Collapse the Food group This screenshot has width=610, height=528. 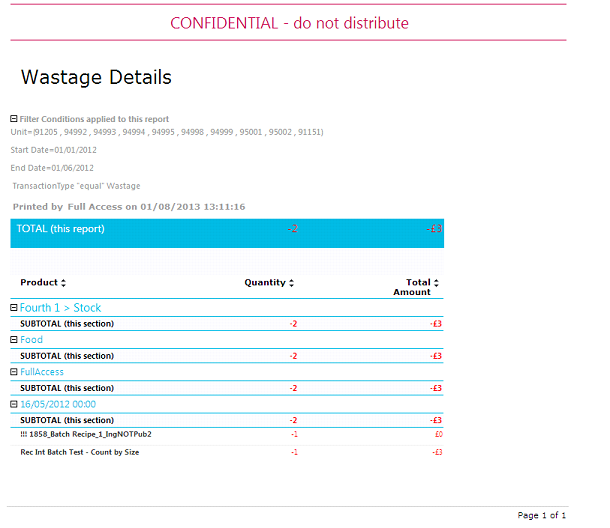(x=14, y=340)
